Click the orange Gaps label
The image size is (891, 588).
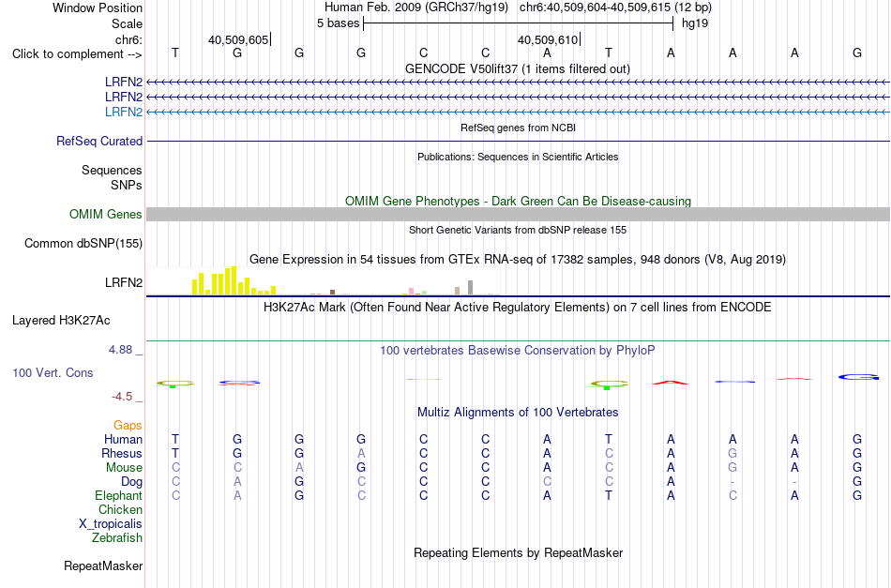[128, 426]
